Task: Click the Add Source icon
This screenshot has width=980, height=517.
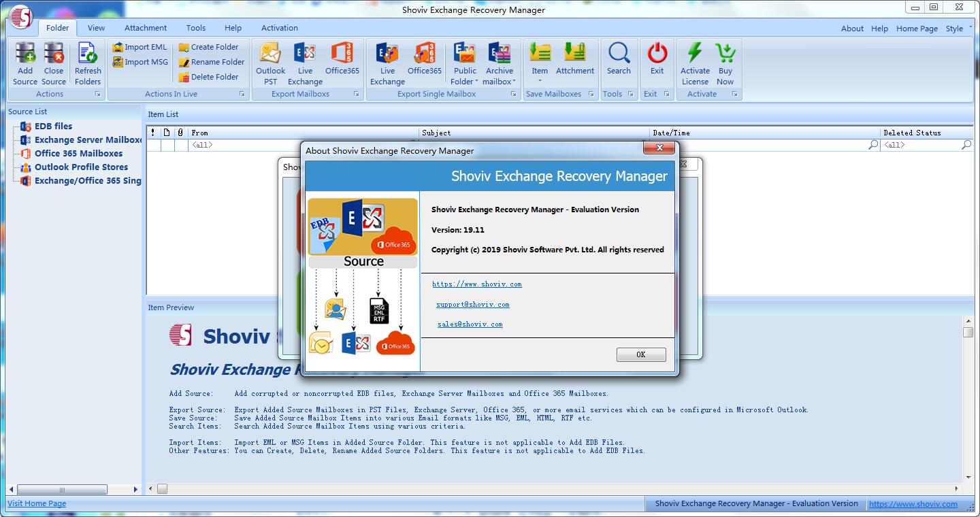Action: click(x=25, y=53)
